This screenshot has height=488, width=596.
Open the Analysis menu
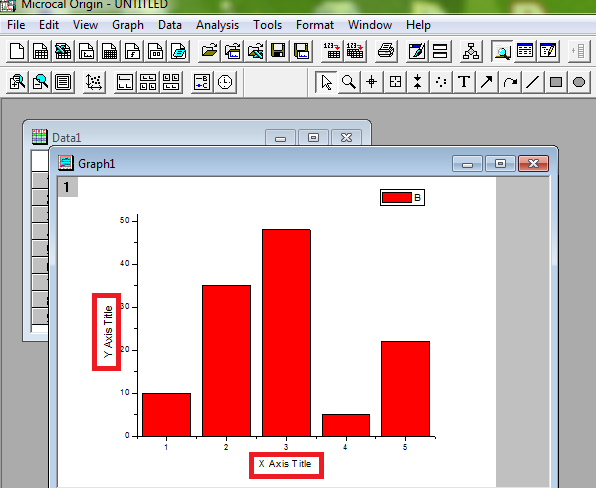(217, 25)
